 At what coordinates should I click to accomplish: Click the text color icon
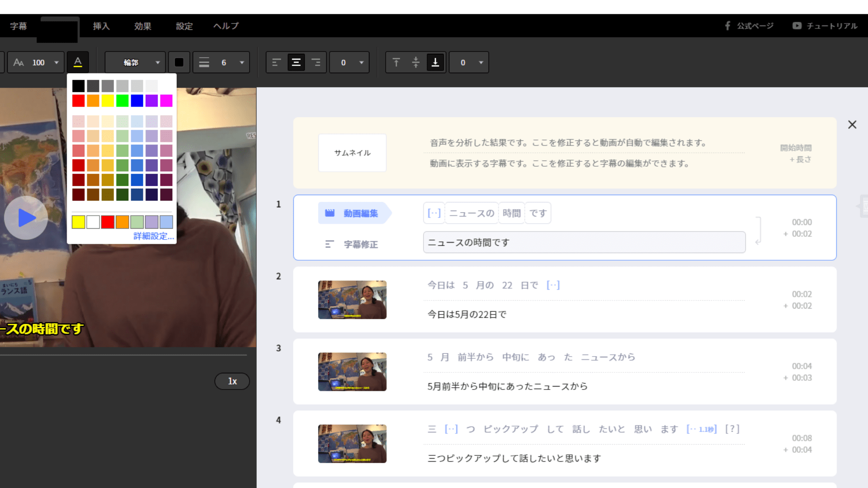click(x=78, y=62)
